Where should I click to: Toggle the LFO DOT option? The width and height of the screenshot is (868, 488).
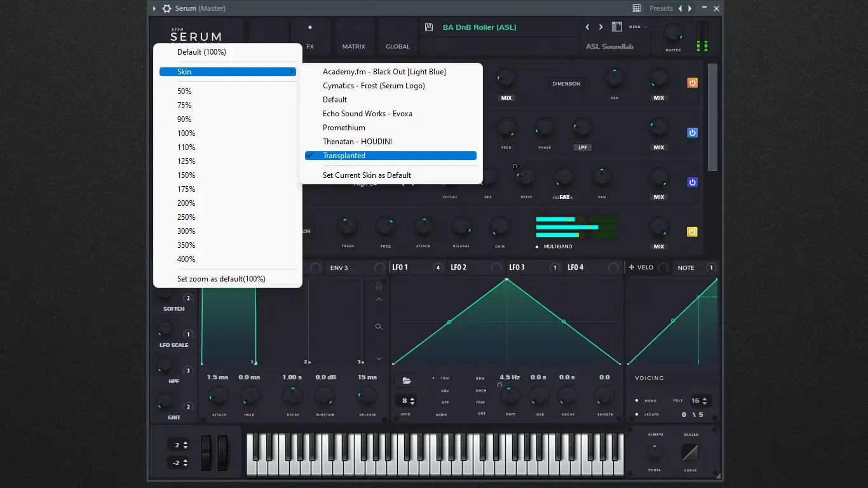pos(482,414)
